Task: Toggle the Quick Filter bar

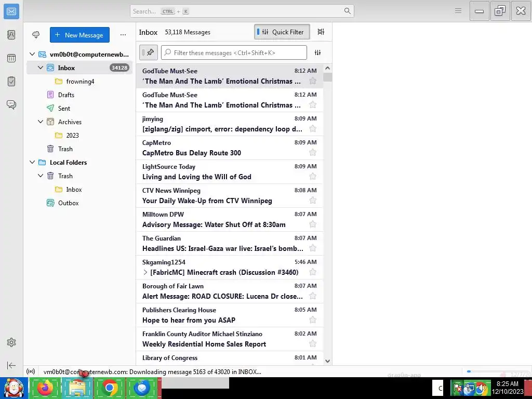Action: click(x=282, y=32)
